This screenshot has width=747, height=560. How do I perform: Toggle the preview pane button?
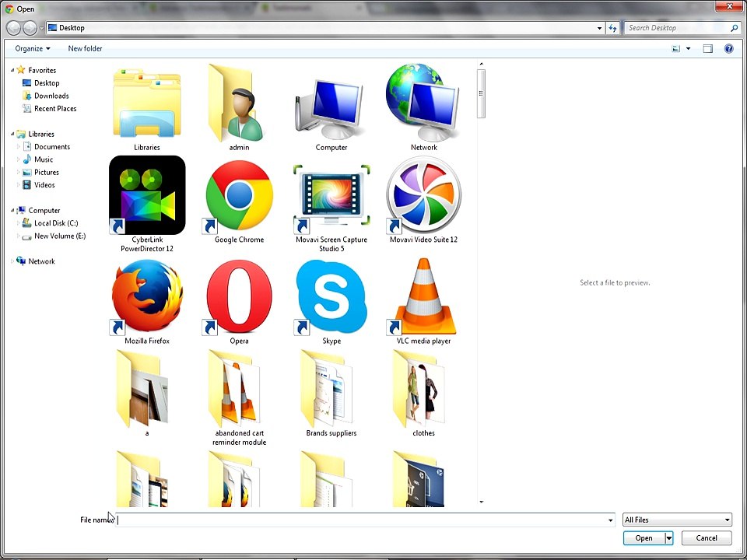coord(708,48)
